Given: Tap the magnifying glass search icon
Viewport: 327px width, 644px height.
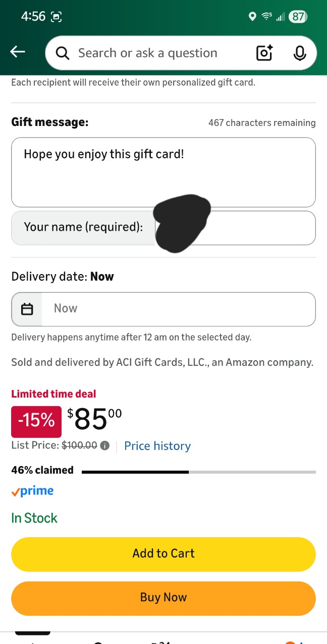Looking at the screenshot, I should (x=63, y=53).
